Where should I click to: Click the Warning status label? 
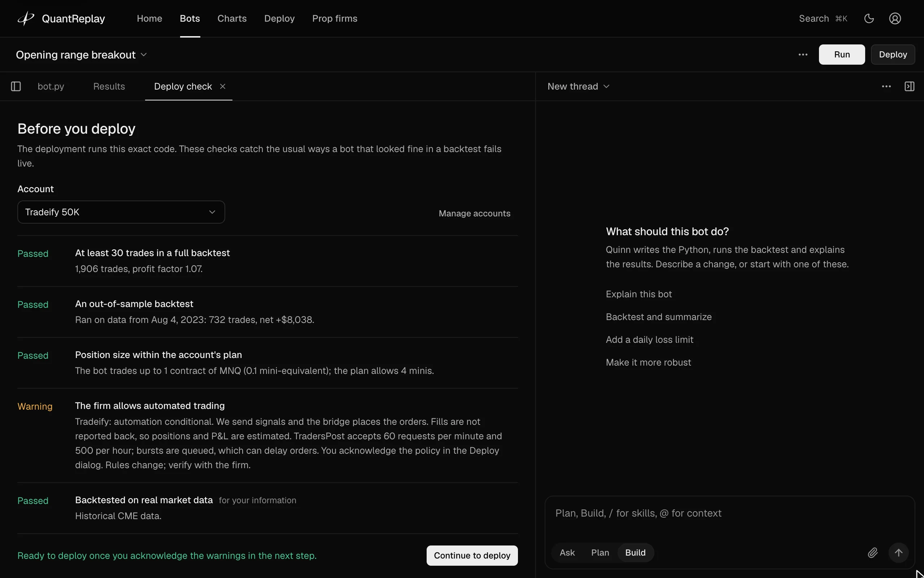35,406
